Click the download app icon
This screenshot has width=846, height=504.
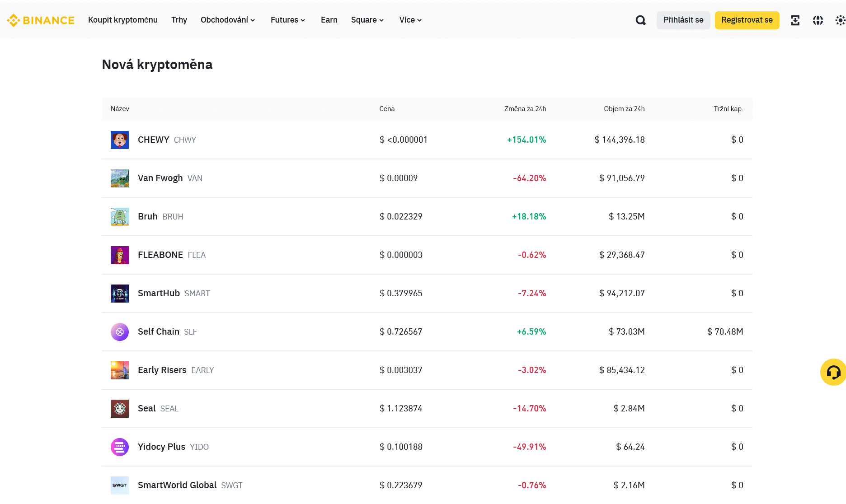795,20
